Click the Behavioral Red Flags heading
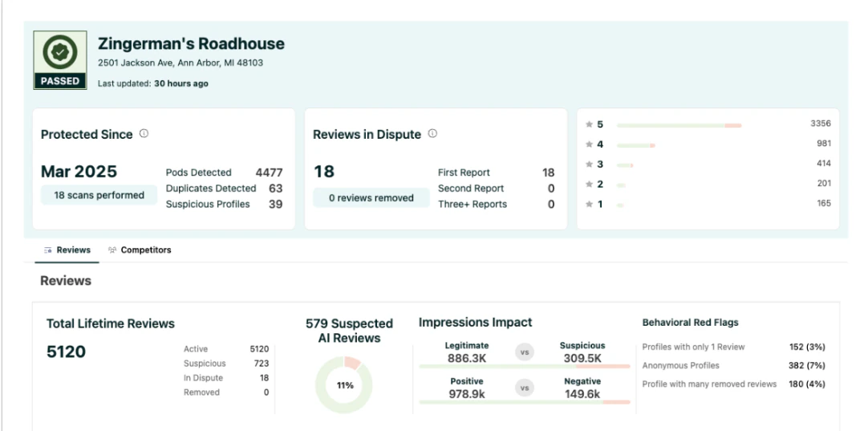This screenshot has width=868, height=431. (690, 323)
